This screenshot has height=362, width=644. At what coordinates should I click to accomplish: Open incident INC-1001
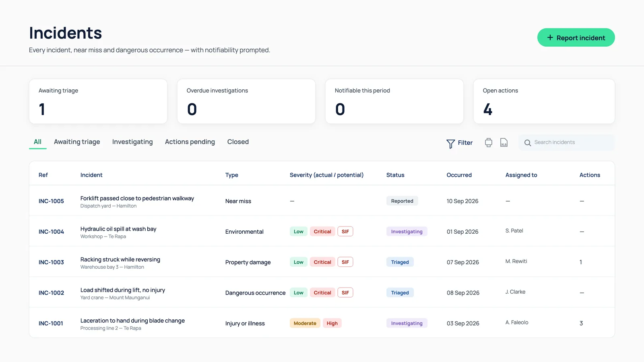point(51,323)
